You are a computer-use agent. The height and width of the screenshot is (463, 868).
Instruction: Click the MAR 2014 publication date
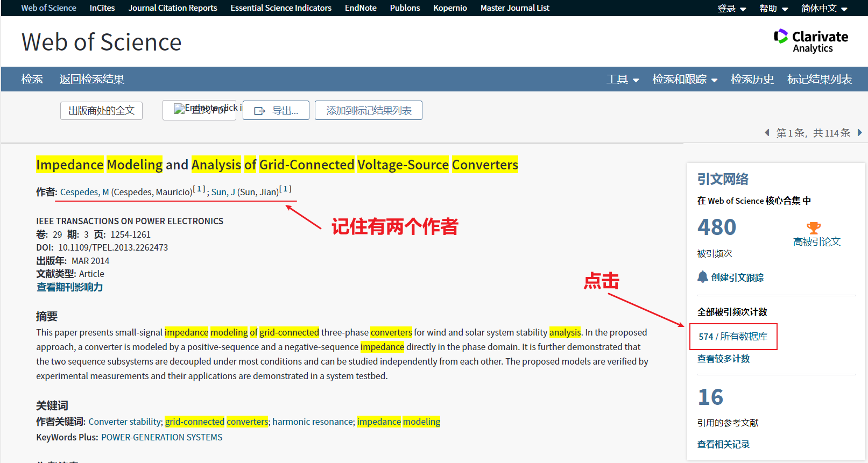click(x=90, y=261)
